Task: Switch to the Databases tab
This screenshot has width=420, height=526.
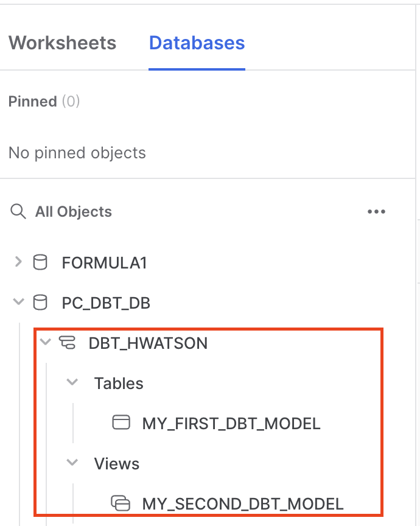Action: click(197, 43)
